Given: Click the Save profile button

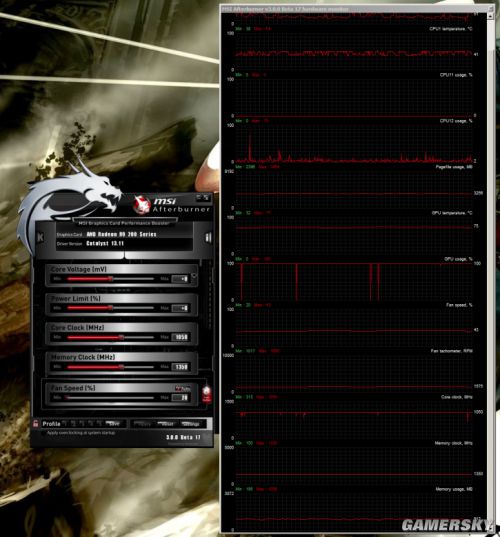Looking at the screenshot, I should tap(113, 424).
